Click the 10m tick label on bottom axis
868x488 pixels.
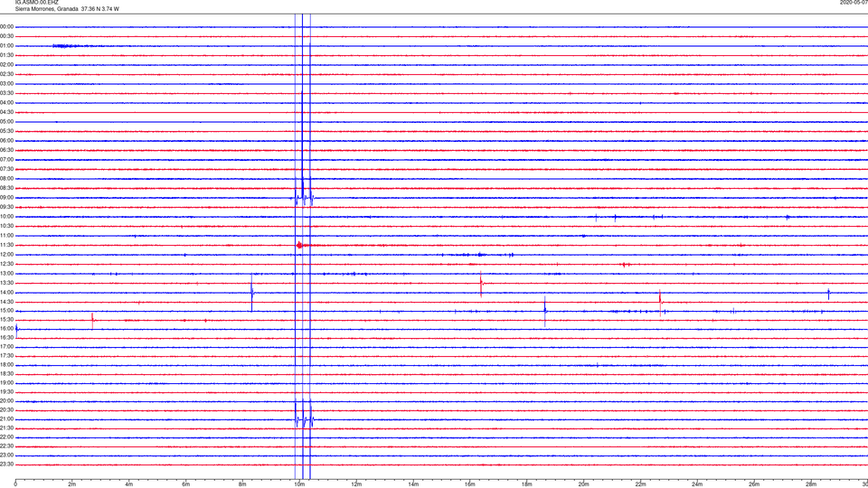click(299, 484)
